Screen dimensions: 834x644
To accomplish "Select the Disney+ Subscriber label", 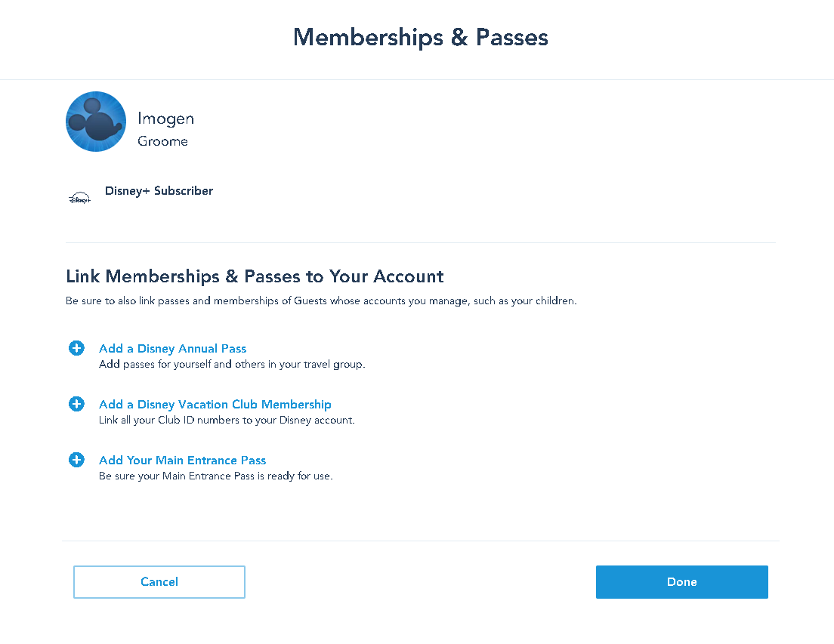I will pyautogui.click(x=159, y=190).
